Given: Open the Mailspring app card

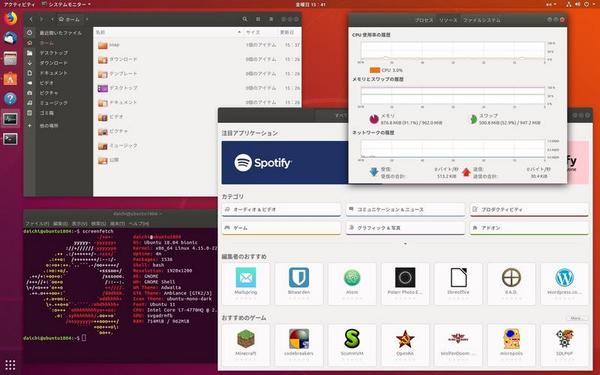Looking at the screenshot, I should pos(246,284).
